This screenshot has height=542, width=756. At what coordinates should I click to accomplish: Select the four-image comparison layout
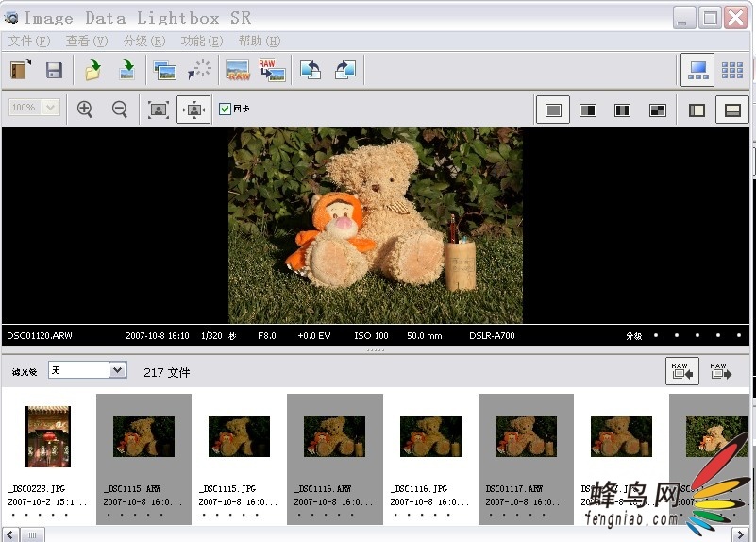pos(658,110)
